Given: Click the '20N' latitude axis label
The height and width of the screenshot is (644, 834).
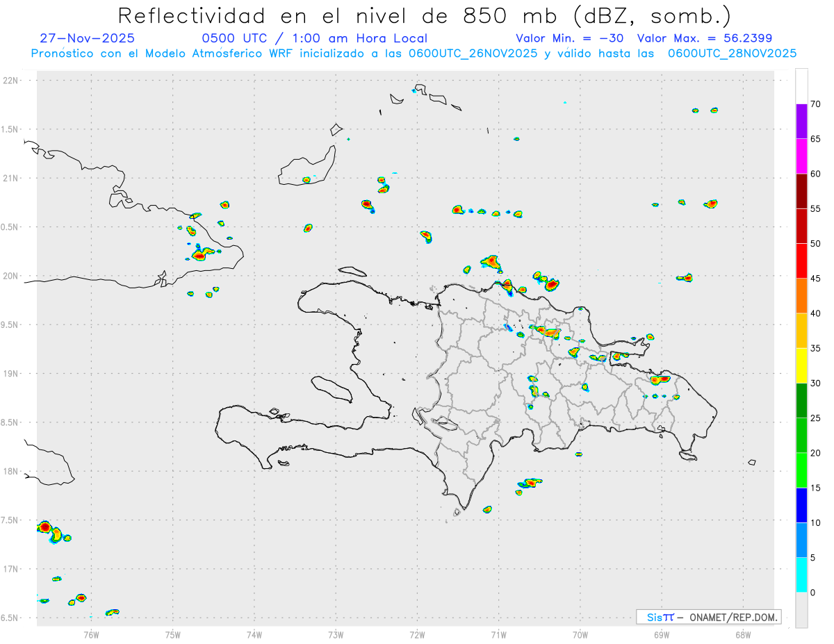Looking at the screenshot, I should (x=12, y=276).
